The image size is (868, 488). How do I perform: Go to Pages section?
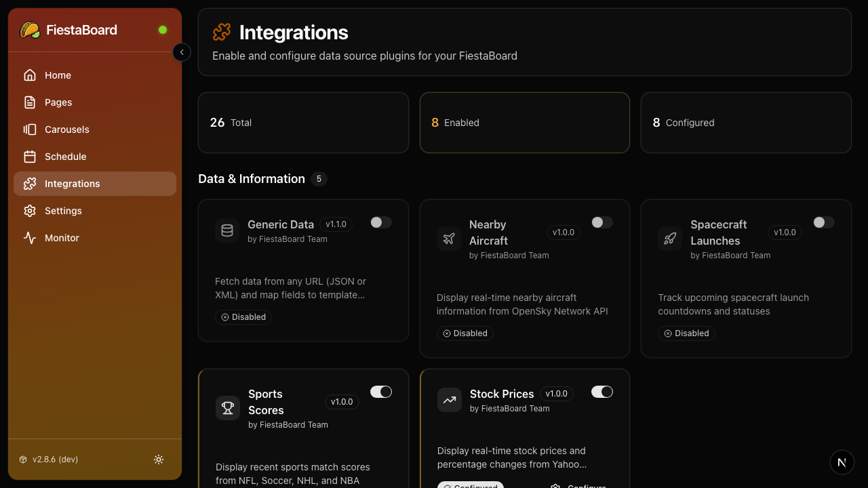(95, 102)
